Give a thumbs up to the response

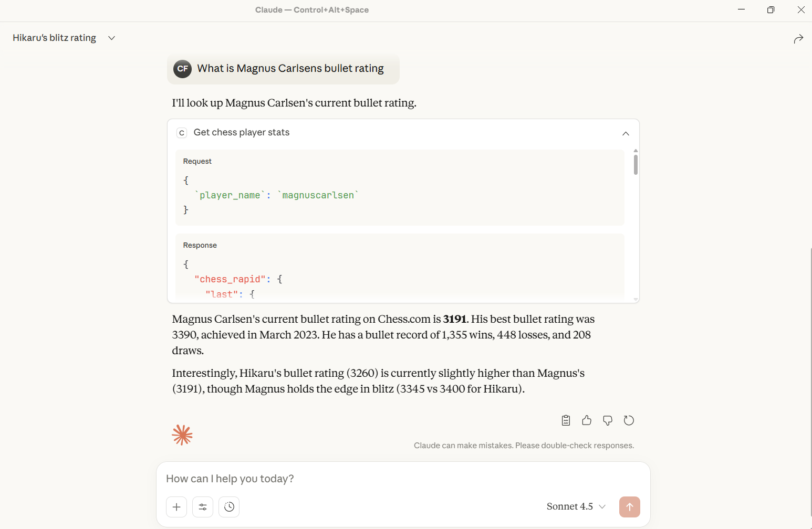(587, 420)
